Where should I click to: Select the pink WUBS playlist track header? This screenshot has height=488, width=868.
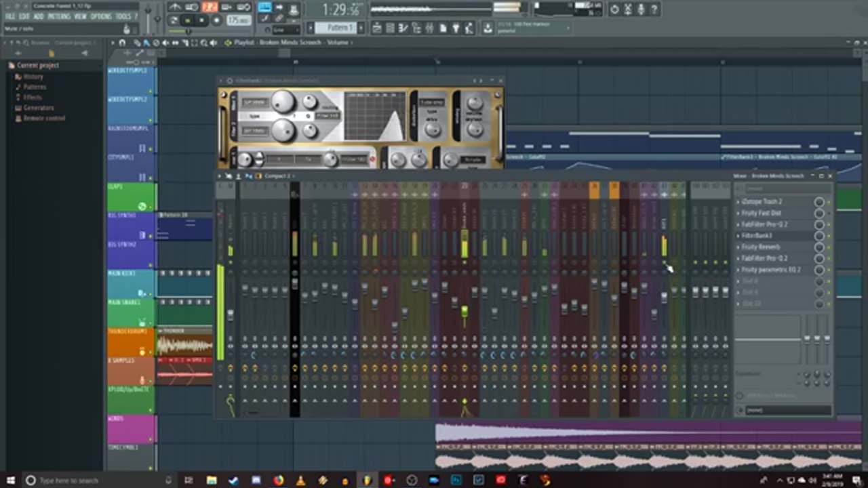click(x=131, y=428)
